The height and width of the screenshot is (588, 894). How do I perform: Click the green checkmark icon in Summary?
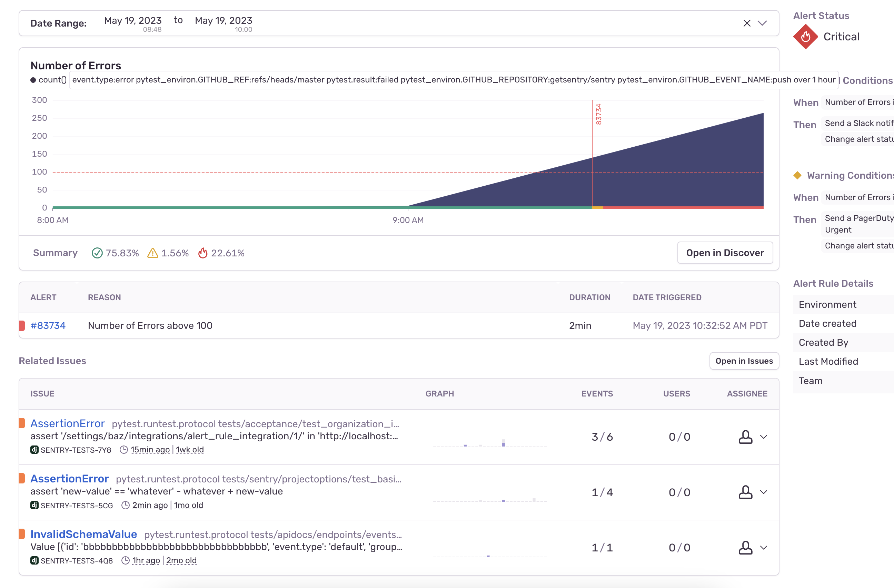(x=97, y=253)
